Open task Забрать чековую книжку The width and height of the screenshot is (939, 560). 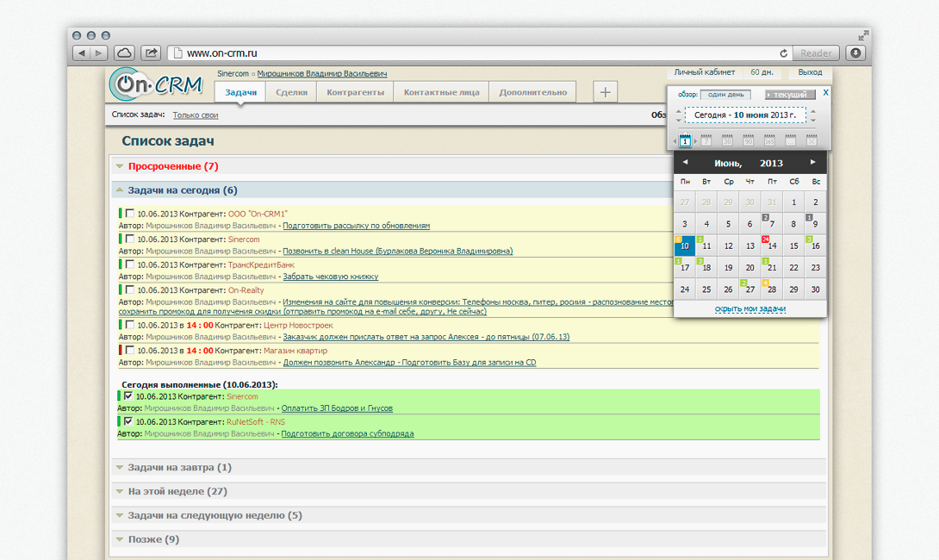point(331,277)
